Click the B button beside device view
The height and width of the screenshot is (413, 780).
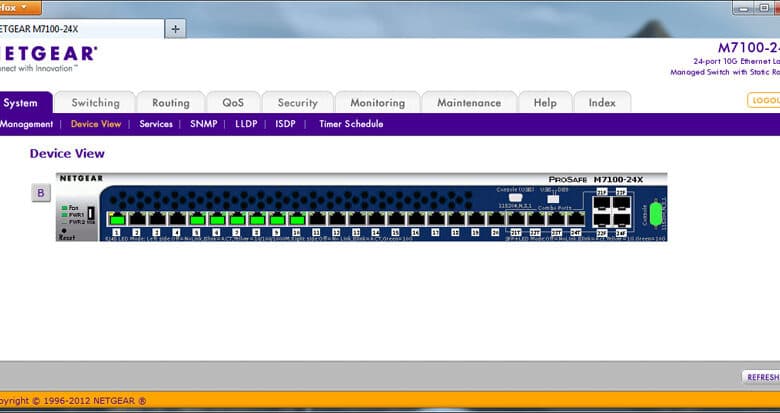(41, 193)
